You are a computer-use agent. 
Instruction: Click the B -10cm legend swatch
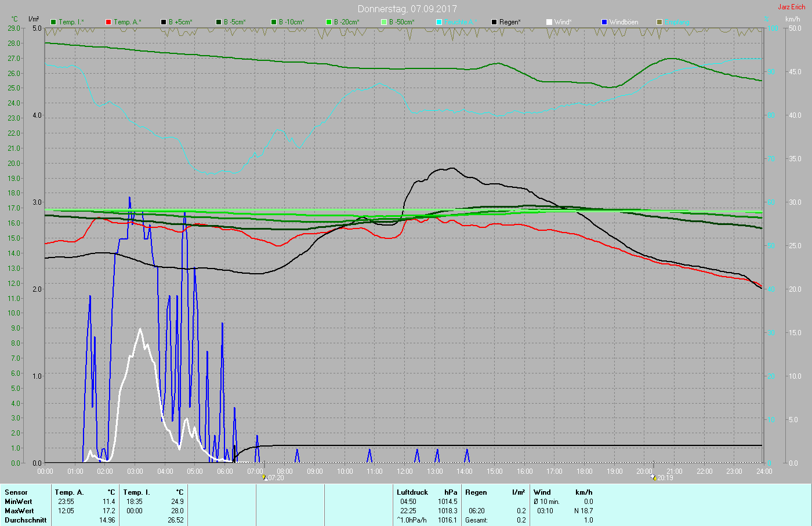click(x=274, y=22)
